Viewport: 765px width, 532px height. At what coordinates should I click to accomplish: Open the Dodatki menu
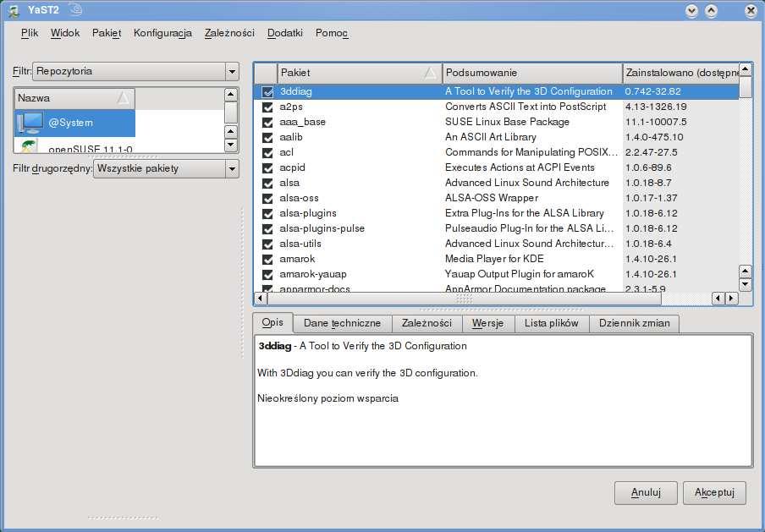pos(285,33)
